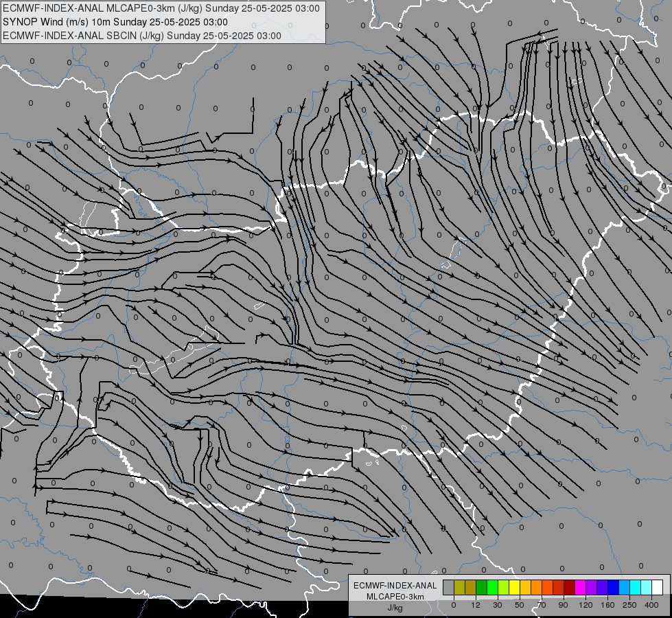Click the ECMWF-INDEX-ANAL label in the legend
The width and height of the screenshot is (672, 618).
(395, 586)
